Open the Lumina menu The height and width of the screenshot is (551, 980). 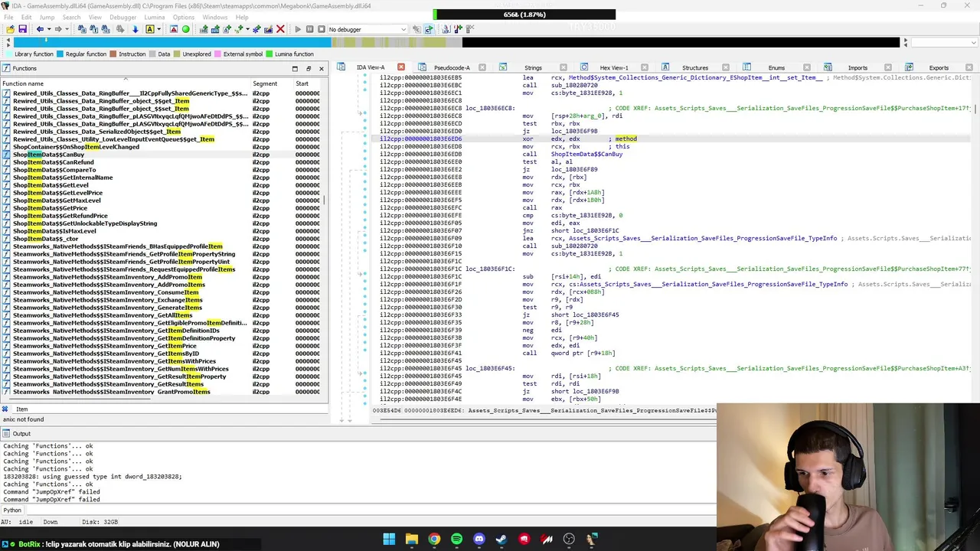[154, 17]
